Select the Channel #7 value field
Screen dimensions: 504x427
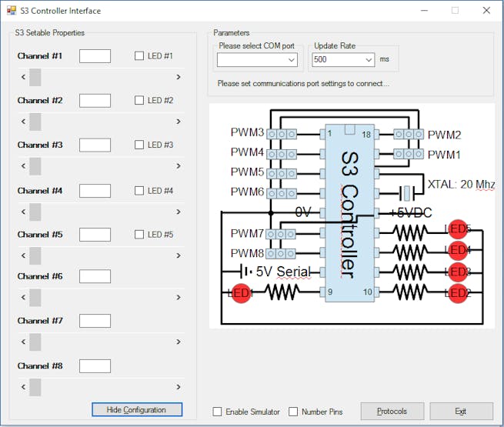95,321
